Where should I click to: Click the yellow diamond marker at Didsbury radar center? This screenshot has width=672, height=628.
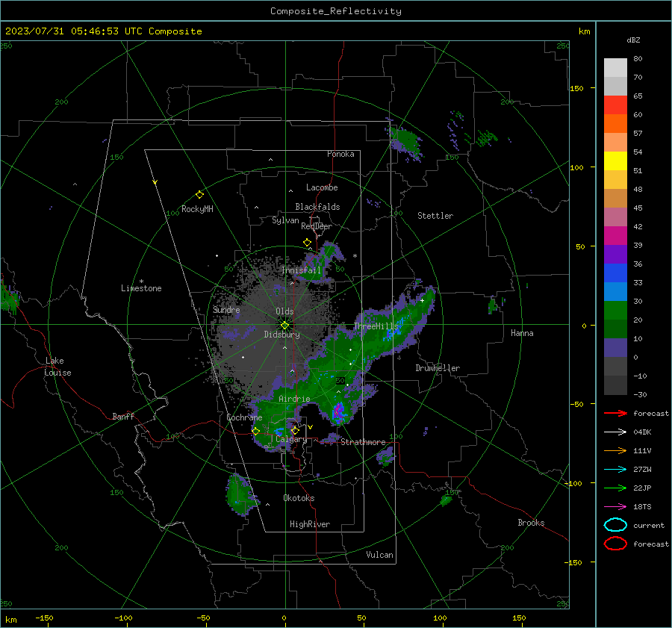click(x=284, y=325)
